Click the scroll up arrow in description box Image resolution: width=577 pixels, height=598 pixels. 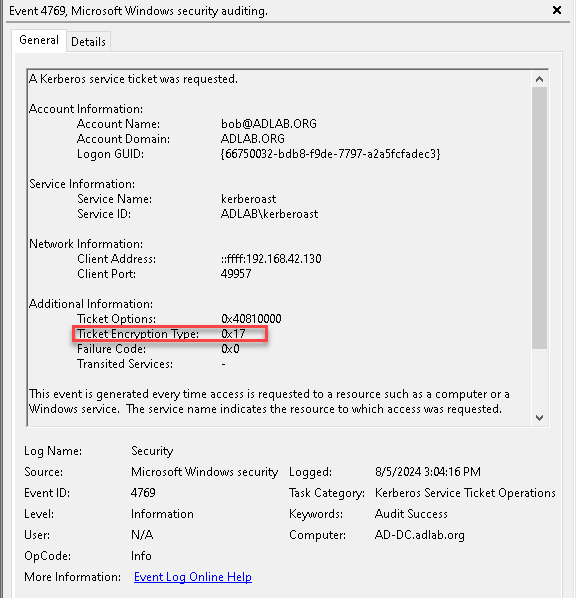(539, 79)
